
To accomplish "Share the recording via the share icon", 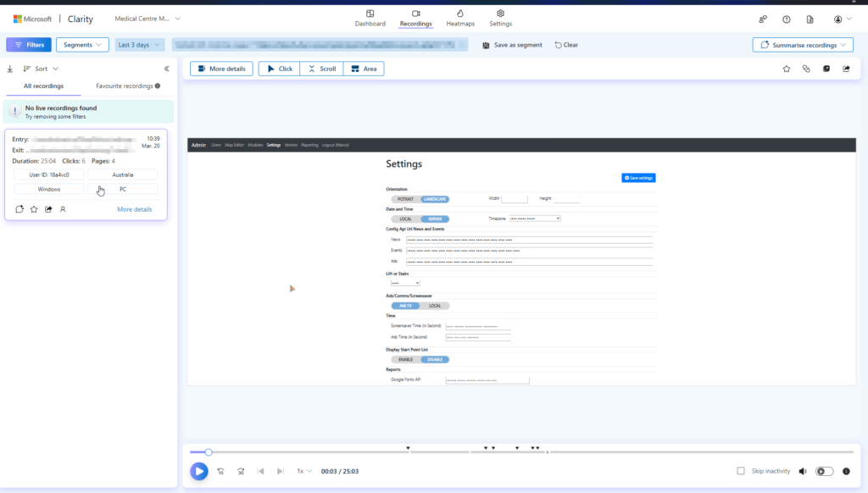I will pyautogui.click(x=846, y=68).
